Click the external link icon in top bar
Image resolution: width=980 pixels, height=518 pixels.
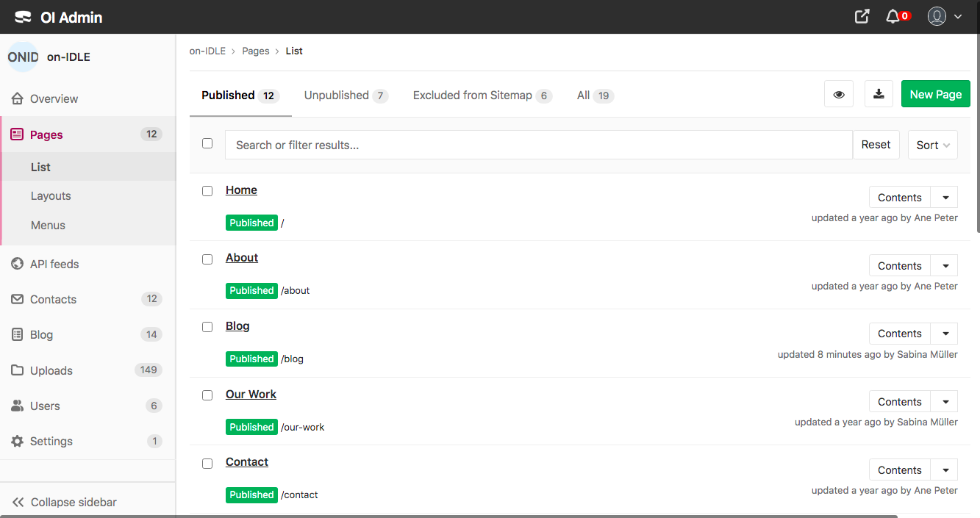click(x=862, y=16)
